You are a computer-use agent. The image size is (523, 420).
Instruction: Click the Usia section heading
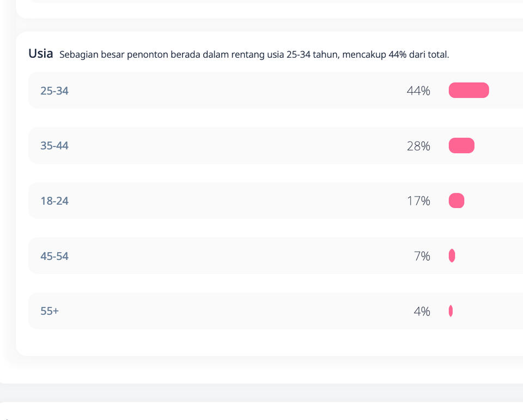(41, 53)
